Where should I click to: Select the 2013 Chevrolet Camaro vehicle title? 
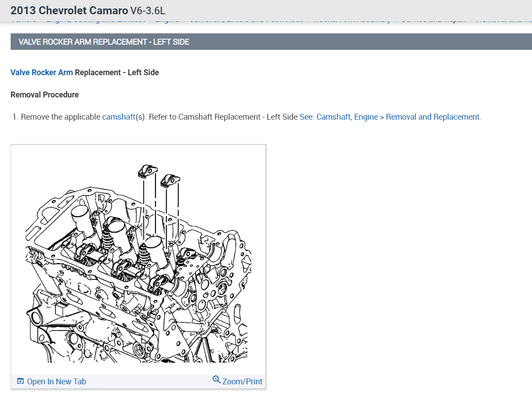[x=69, y=11]
